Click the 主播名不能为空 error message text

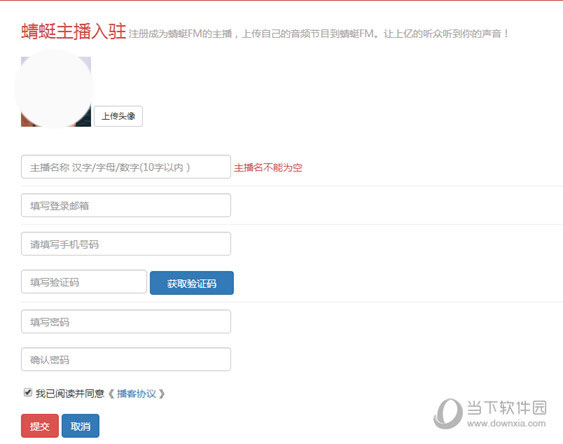tap(268, 168)
